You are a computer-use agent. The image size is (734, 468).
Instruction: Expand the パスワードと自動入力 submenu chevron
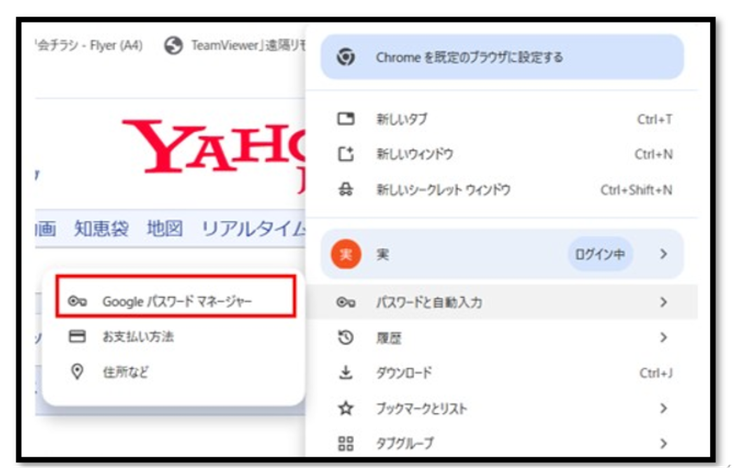(x=663, y=302)
